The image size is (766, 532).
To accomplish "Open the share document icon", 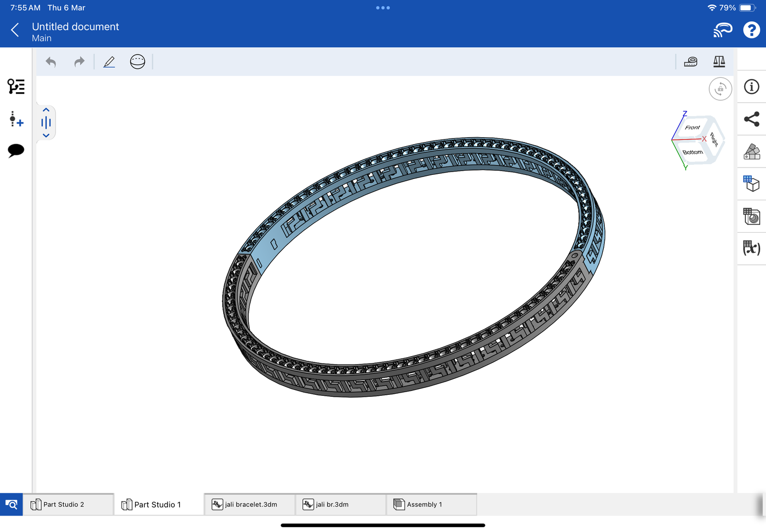I will pyautogui.click(x=752, y=119).
